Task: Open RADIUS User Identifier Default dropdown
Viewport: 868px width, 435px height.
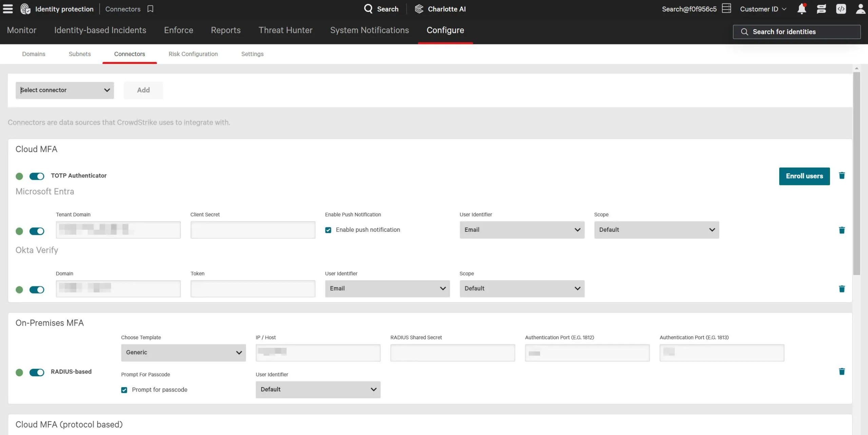Action: tap(318, 390)
